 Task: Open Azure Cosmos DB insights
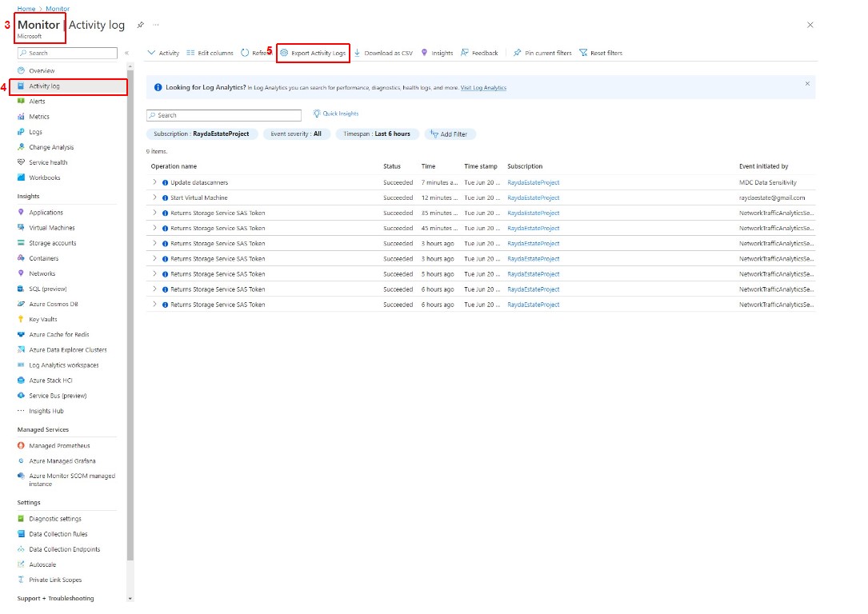coord(53,305)
